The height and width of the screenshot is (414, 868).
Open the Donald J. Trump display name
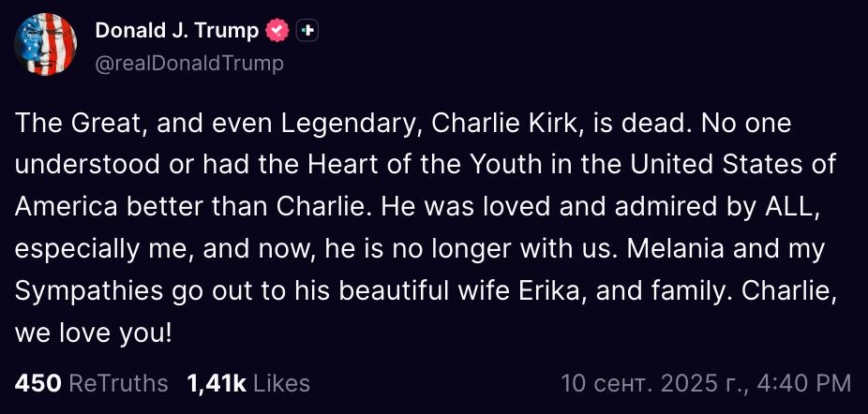click(x=176, y=30)
